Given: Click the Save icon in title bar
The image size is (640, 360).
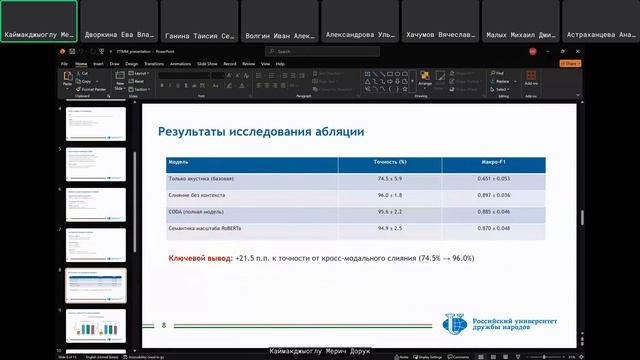Looking at the screenshot, I should 72,51.
